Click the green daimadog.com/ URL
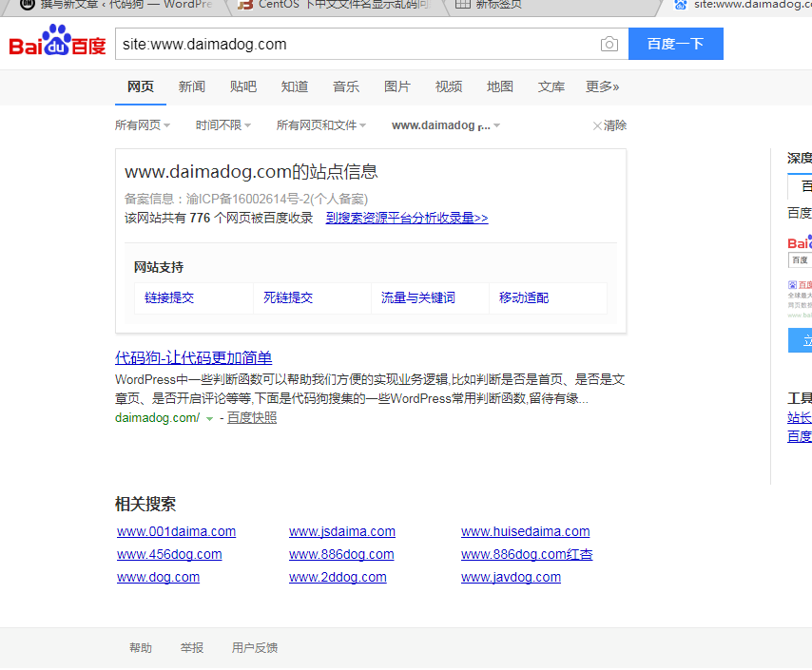The width and height of the screenshot is (812, 670). (158, 418)
